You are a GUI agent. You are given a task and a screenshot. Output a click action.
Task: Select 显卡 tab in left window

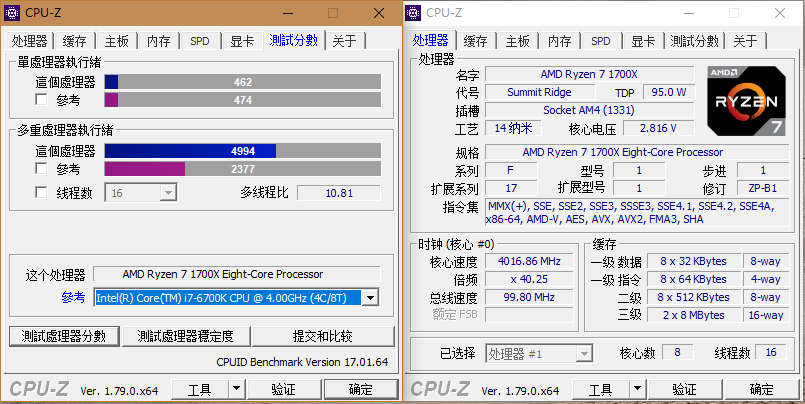point(242,41)
